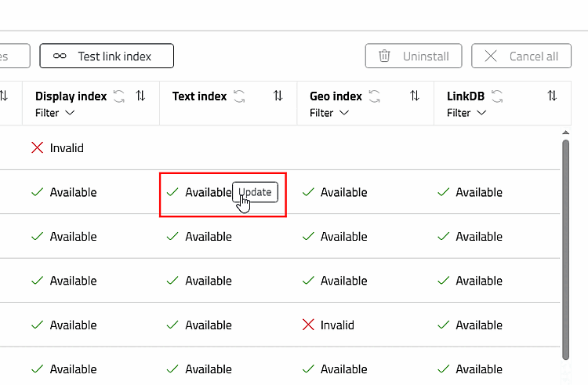Image resolution: width=588 pixels, height=385 pixels.
Task: Click refresh icon beside Display index
Action: click(119, 96)
